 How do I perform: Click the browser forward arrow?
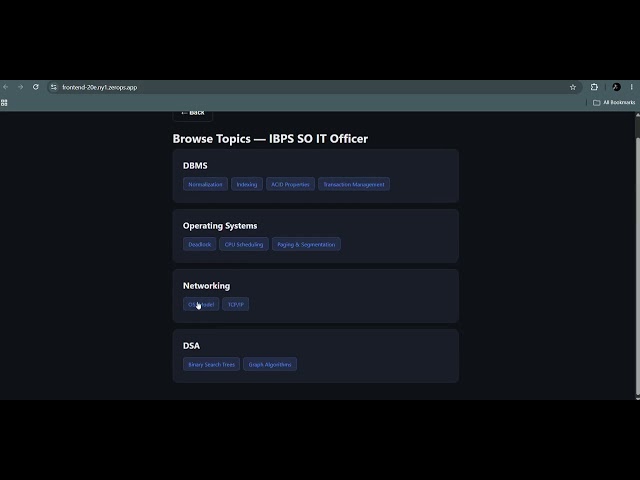pos(20,87)
